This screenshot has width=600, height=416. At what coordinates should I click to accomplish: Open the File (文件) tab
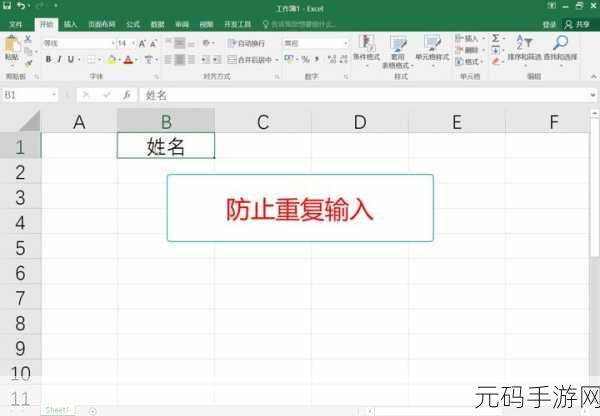16,24
